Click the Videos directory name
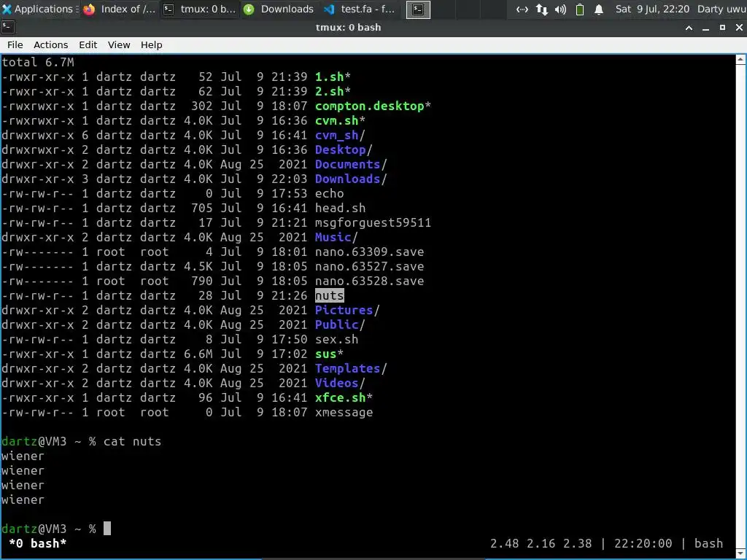This screenshot has height=560, width=747. coord(336,383)
